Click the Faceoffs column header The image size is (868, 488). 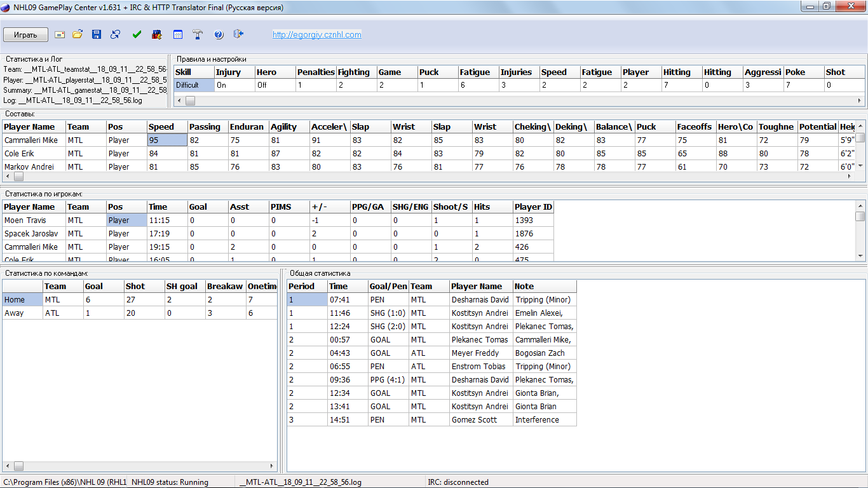tap(696, 126)
